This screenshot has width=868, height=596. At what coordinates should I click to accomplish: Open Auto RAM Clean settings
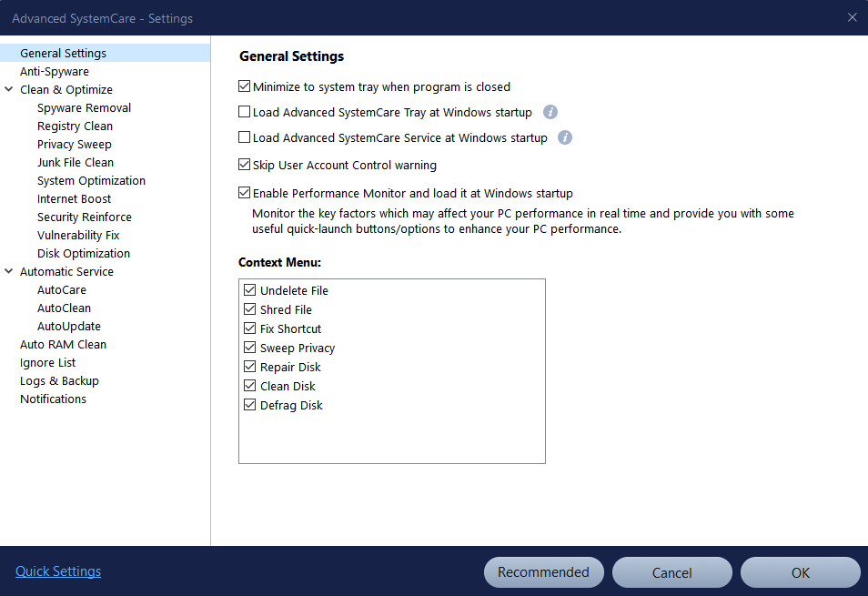(x=63, y=344)
